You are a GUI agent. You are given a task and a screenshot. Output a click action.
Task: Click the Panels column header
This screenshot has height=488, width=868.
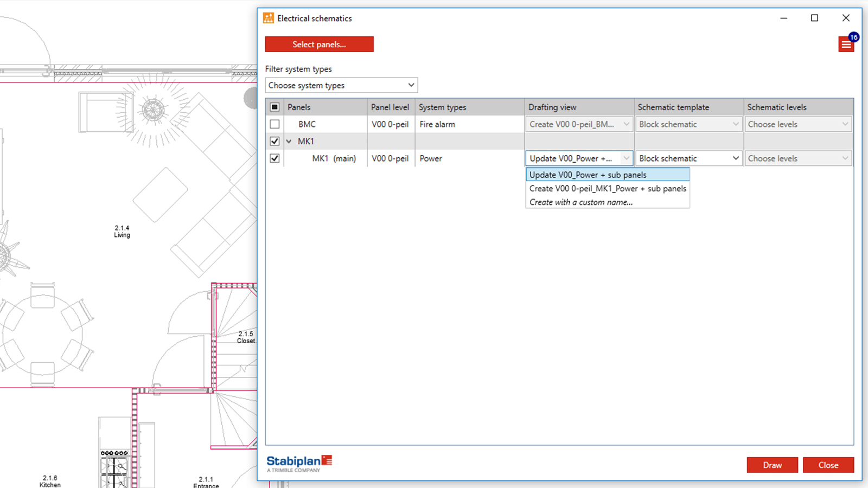point(299,106)
